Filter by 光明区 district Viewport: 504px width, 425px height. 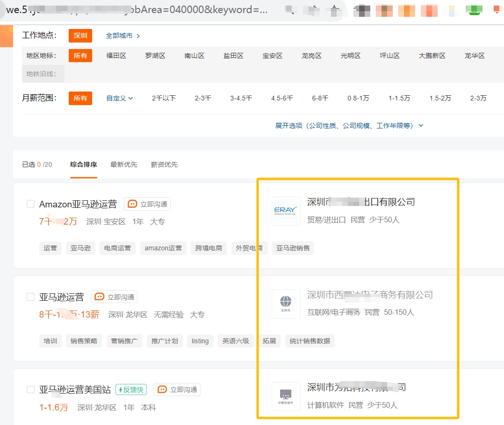[x=351, y=56]
